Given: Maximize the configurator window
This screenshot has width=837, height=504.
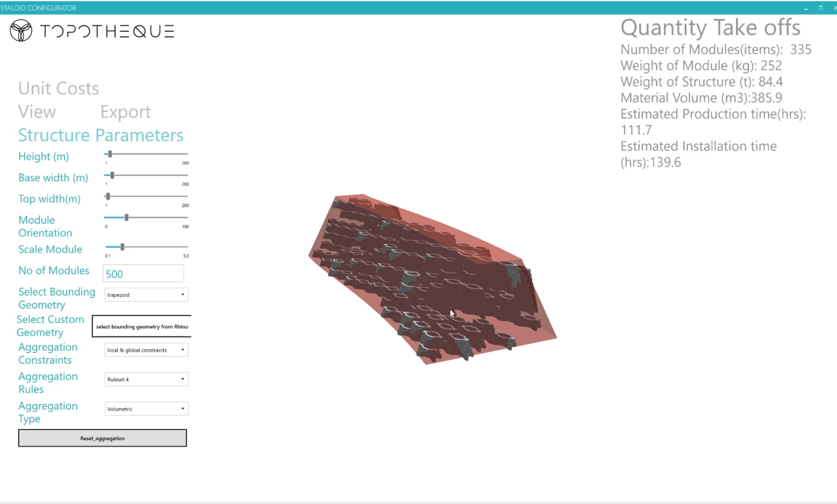Looking at the screenshot, I should tap(820, 8).
